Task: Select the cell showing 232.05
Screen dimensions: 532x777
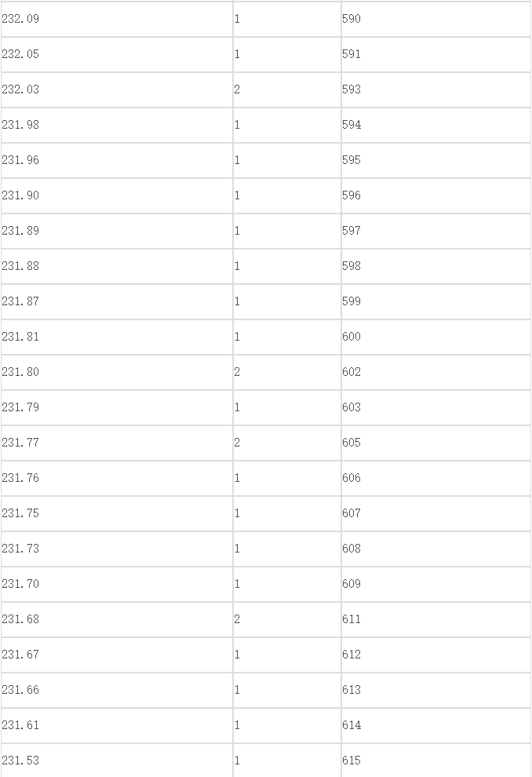Action: [x=117, y=54]
